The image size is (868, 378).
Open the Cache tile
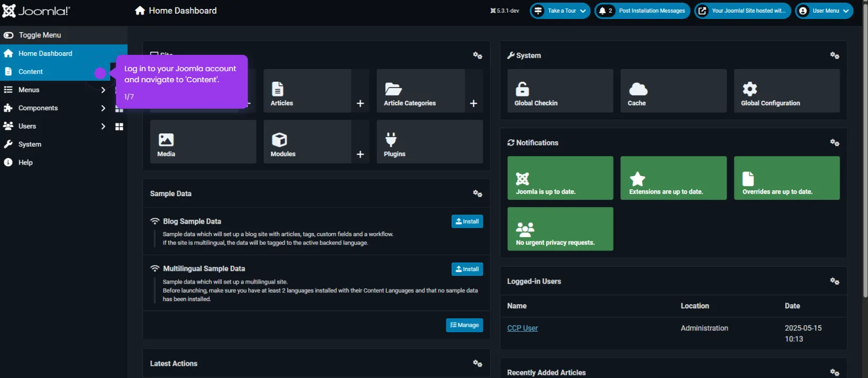[x=674, y=91]
